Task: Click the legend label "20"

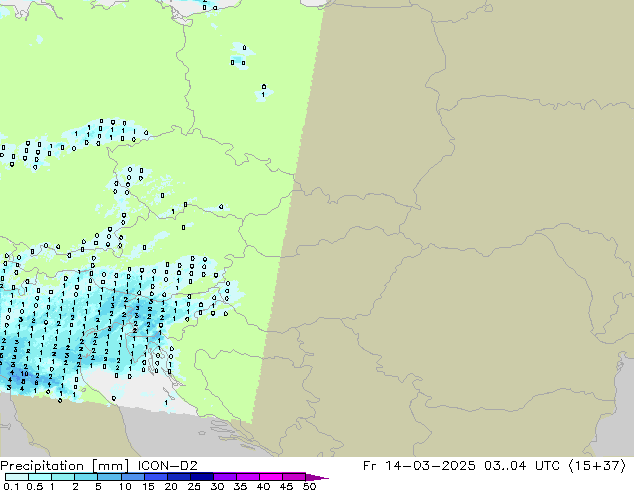Action: coord(171,486)
